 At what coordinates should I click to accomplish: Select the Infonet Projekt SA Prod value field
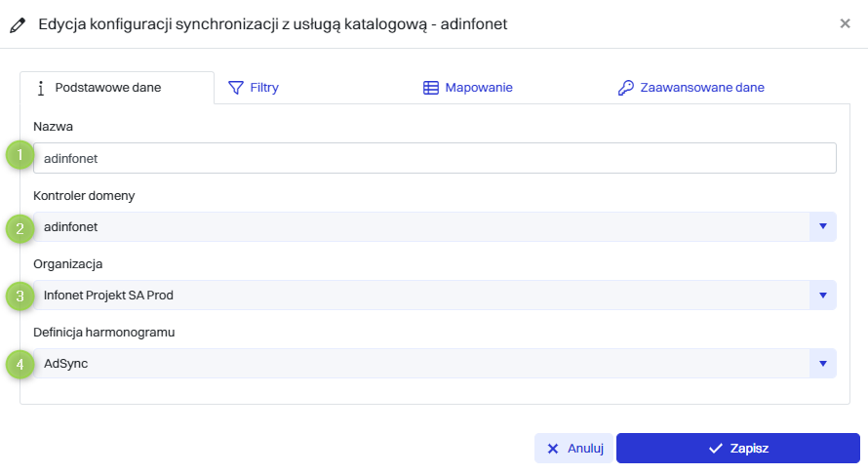click(419, 296)
